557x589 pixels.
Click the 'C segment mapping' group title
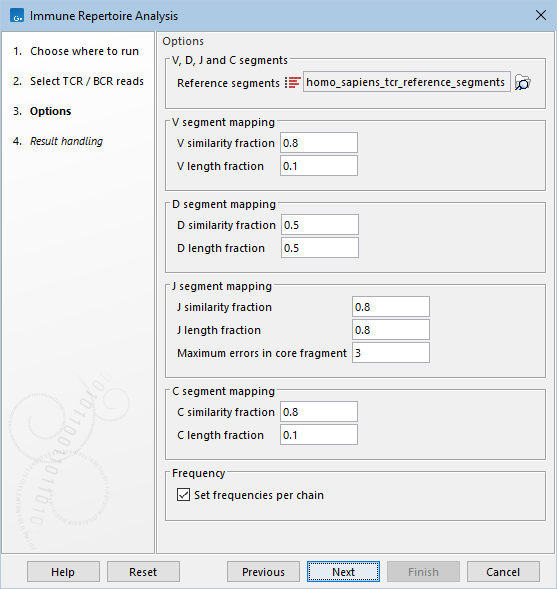pos(223,391)
